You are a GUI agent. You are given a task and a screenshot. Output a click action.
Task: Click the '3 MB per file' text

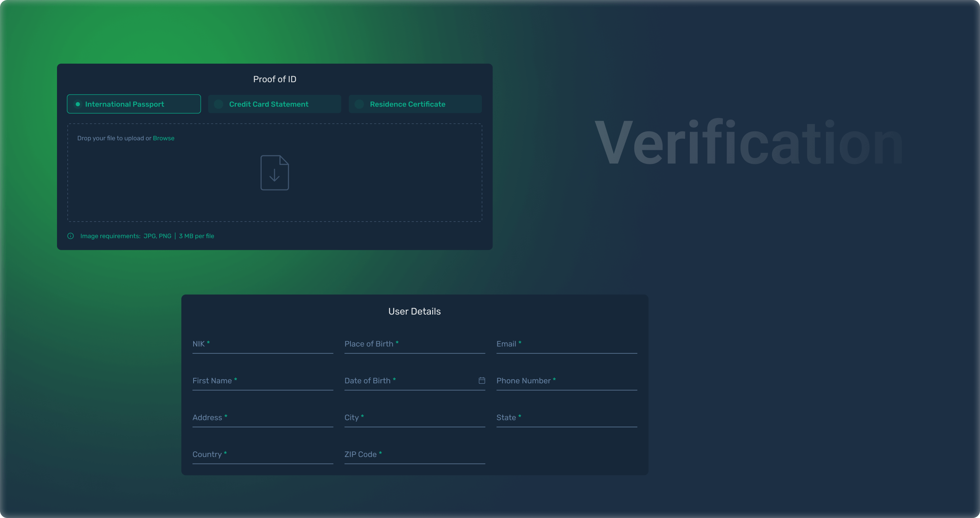196,236
